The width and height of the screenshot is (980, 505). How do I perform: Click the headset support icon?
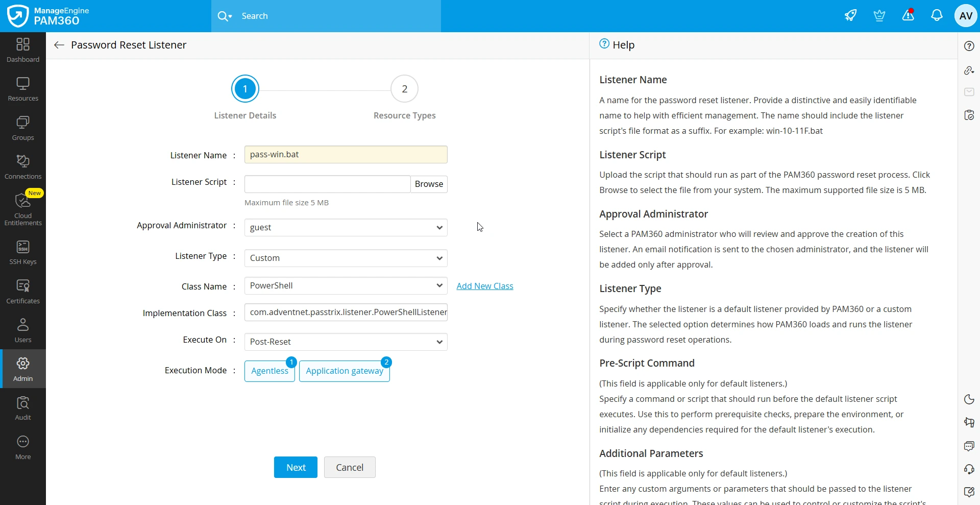969,469
